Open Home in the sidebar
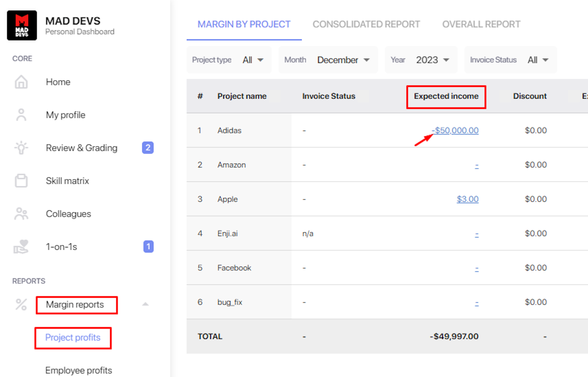 click(58, 82)
